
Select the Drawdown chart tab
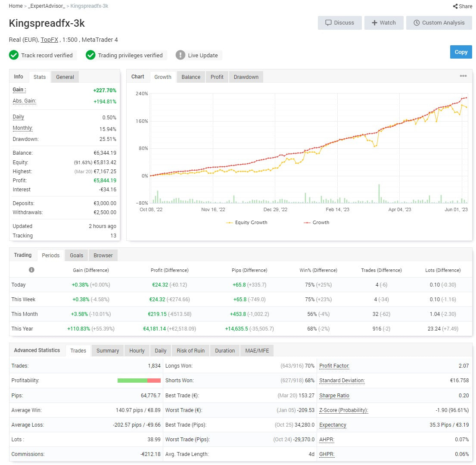246,77
